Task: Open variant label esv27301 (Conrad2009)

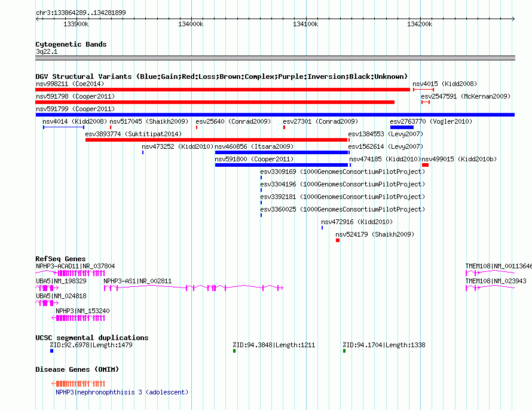Action: [320, 121]
